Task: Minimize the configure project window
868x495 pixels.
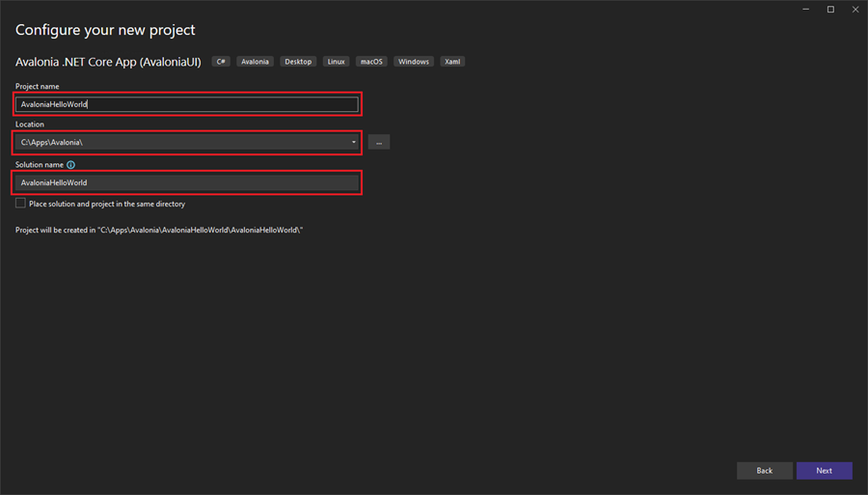Action: click(x=806, y=10)
